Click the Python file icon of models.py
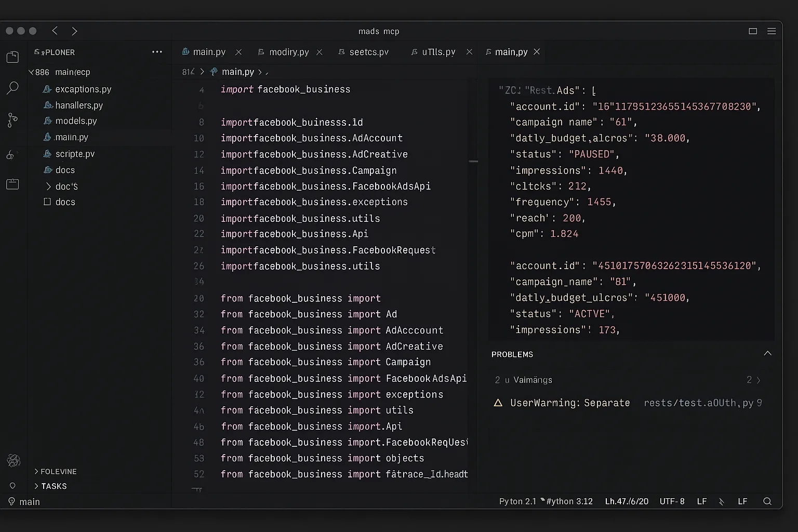This screenshot has height=532, width=798. tap(47, 121)
